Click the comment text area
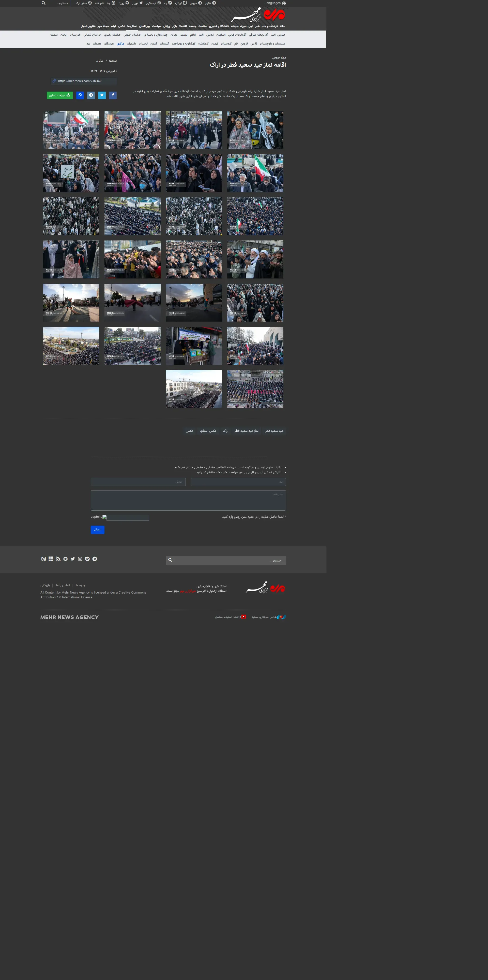Viewport: 488px width, 980px height. 188,500
